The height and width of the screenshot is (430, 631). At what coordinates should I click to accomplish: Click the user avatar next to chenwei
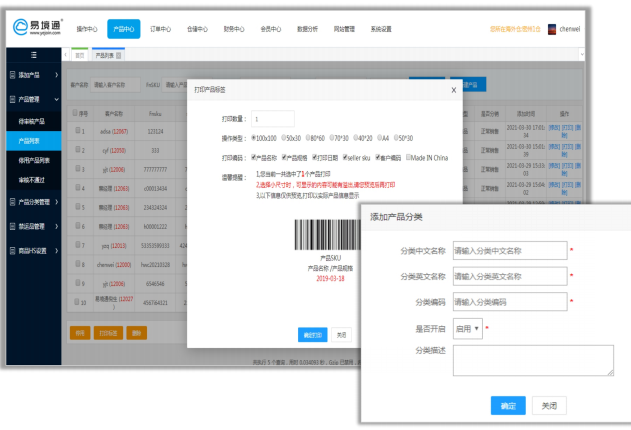pos(553,29)
